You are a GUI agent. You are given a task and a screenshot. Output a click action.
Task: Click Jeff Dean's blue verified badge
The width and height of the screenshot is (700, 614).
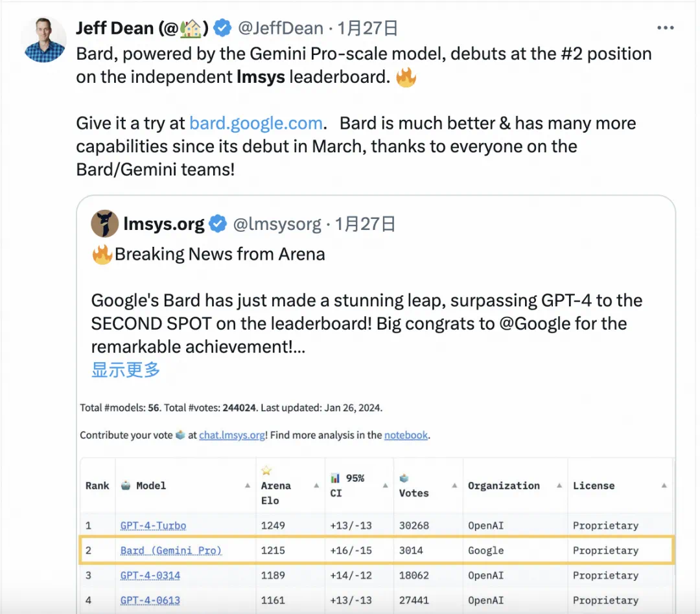pyautogui.click(x=222, y=28)
